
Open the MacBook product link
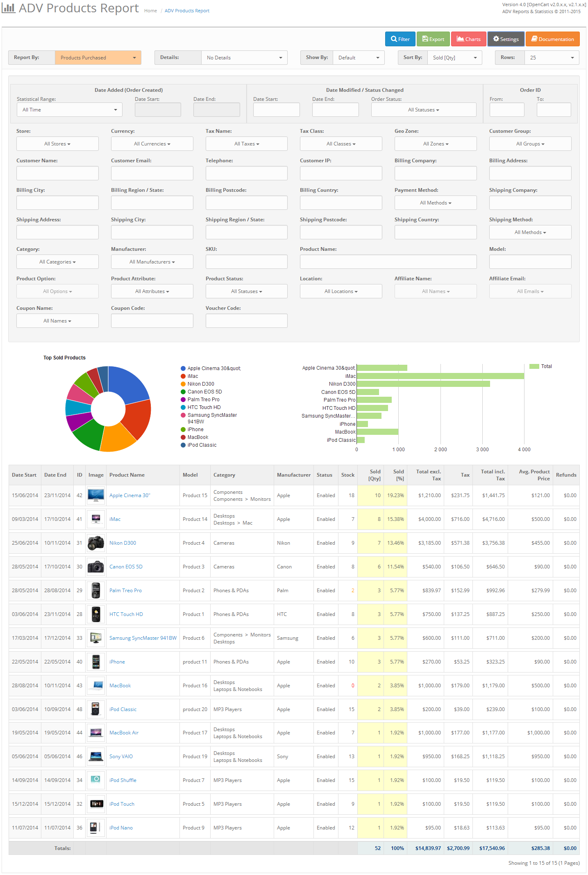120,686
